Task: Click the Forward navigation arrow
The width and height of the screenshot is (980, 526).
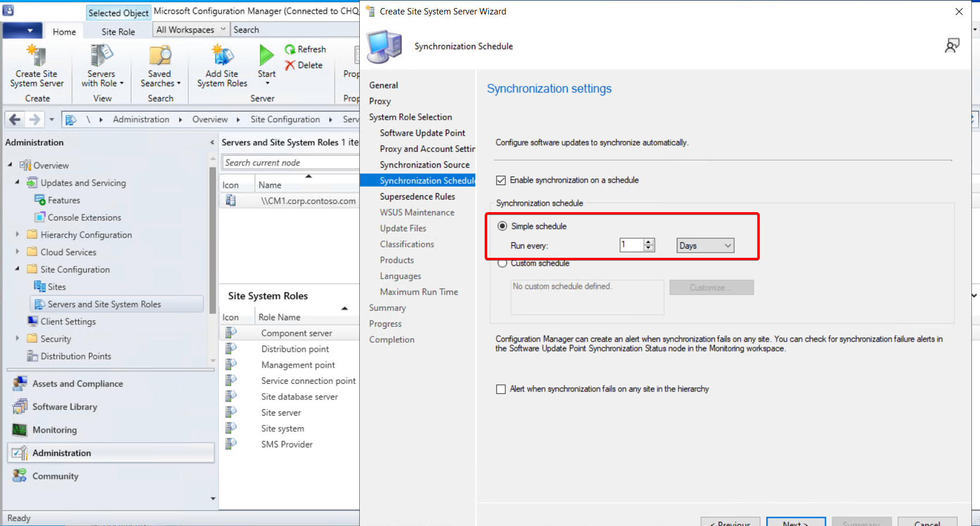Action: [x=35, y=119]
